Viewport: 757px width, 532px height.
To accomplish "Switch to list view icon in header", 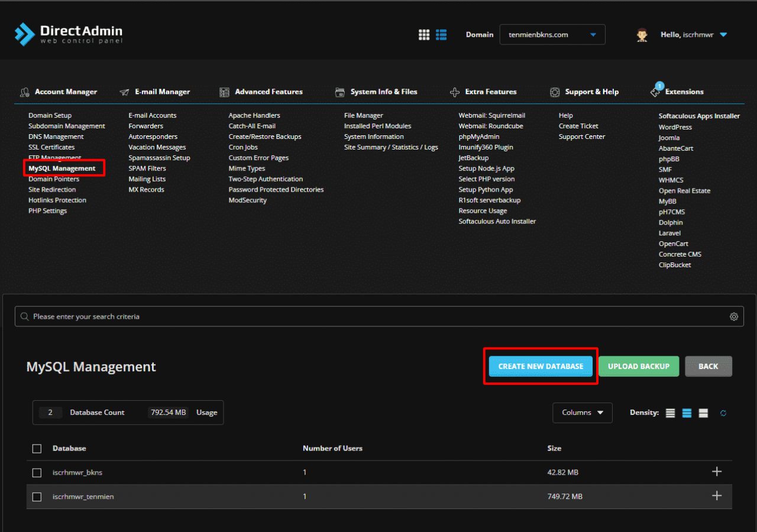I will coord(441,35).
